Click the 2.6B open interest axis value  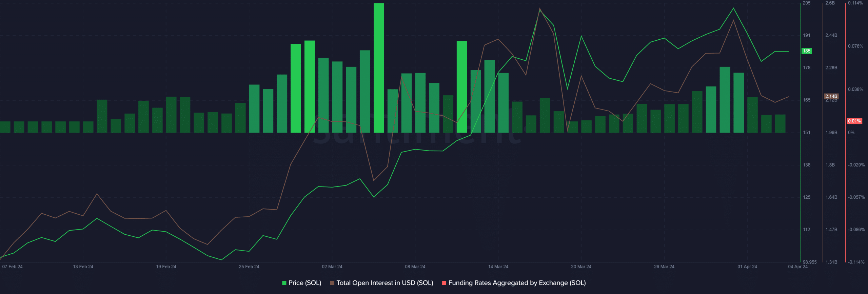pos(830,3)
